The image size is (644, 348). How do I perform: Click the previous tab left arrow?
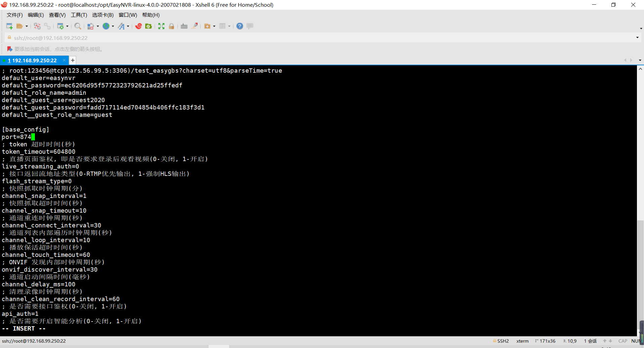[x=625, y=60]
